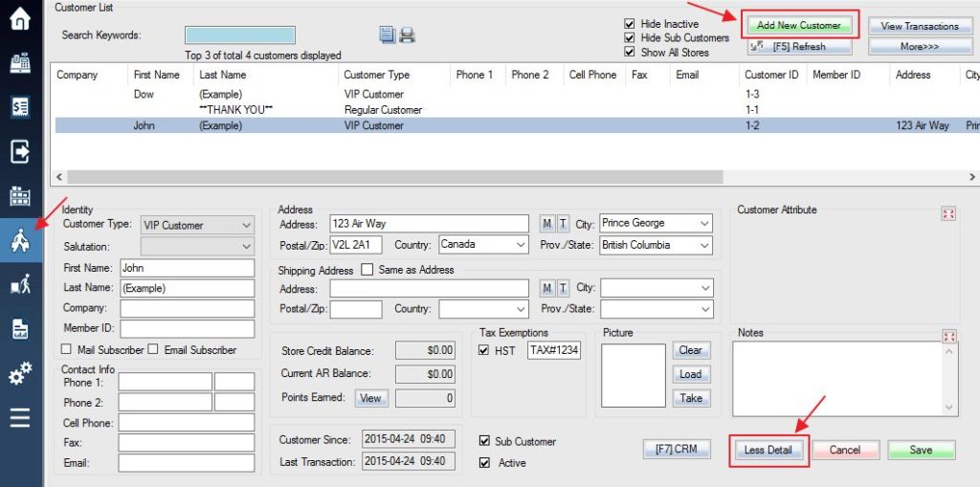This screenshot has width=980, height=487.
Task: Click the green Save button
Action: click(x=922, y=450)
